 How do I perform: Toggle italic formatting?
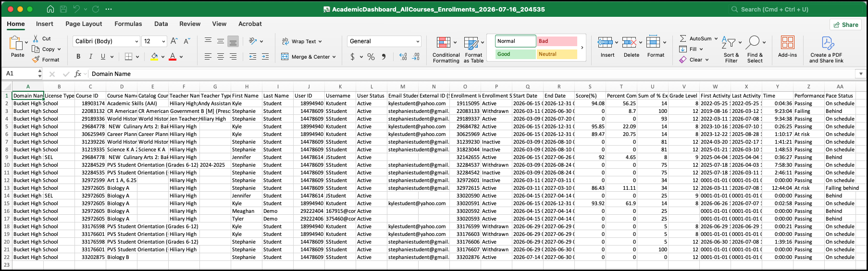point(91,57)
